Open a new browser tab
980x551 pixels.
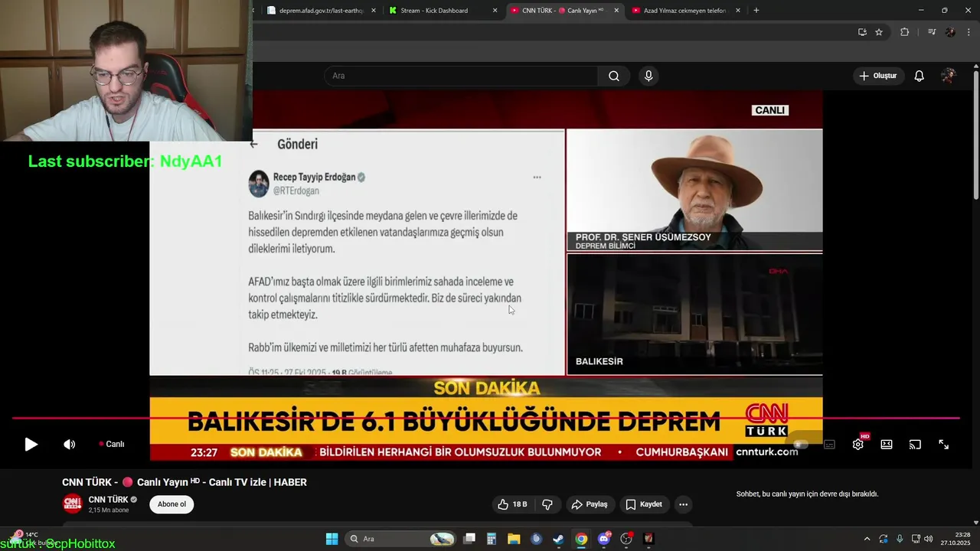click(756, 11)
